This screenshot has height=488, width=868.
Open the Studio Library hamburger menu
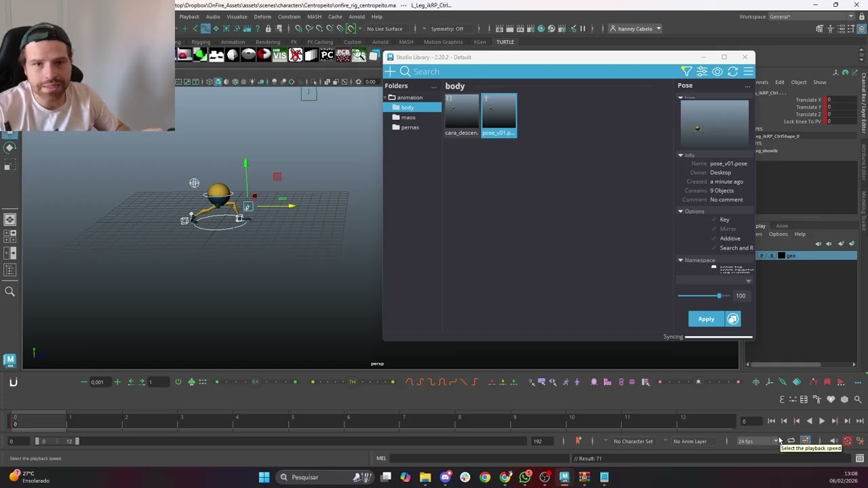[748, 71]
